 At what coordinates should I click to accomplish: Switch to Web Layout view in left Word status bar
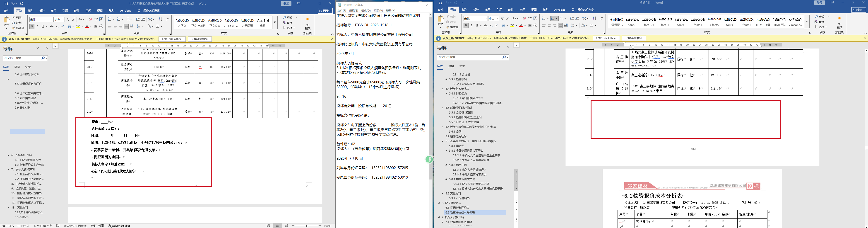(x=286, y=226)
